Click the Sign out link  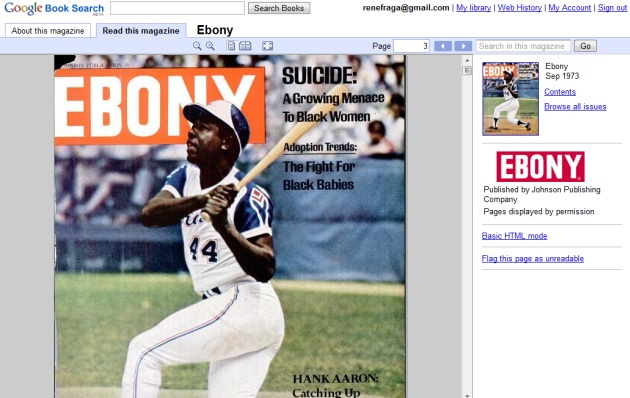612,8
